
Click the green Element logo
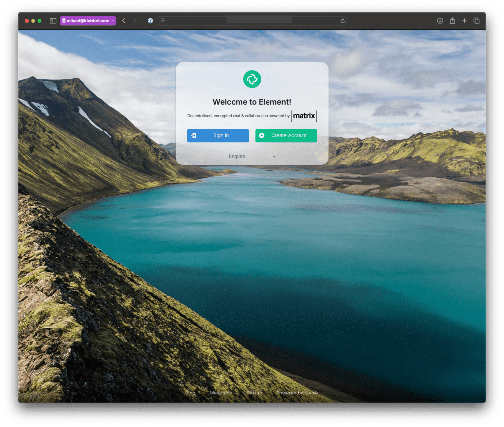coord(252,79)
